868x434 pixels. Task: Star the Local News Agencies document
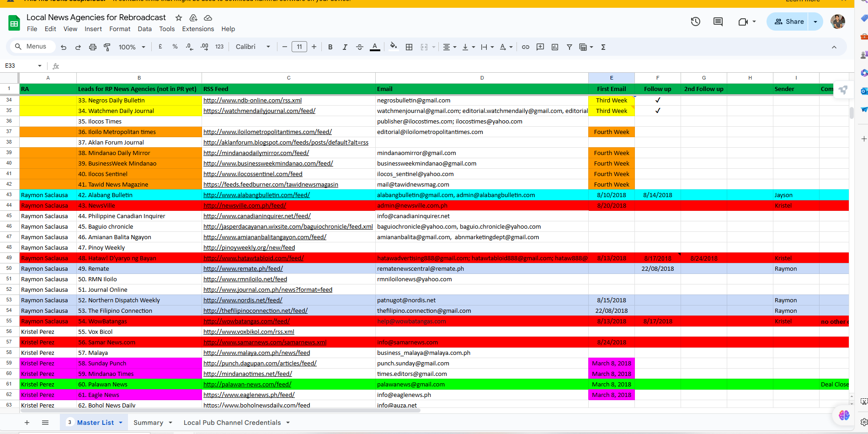tap(179, 18)
